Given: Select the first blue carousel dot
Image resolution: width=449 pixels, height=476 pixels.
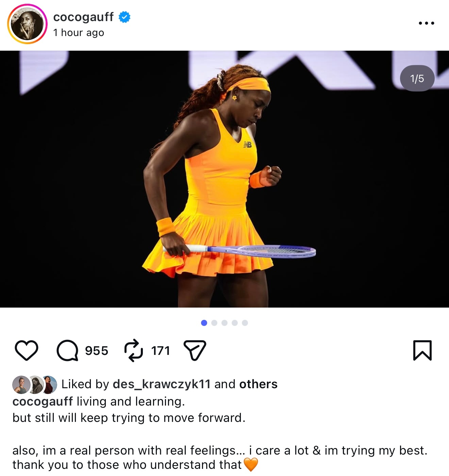Looking at the screenshot, I should pos(204,323).
